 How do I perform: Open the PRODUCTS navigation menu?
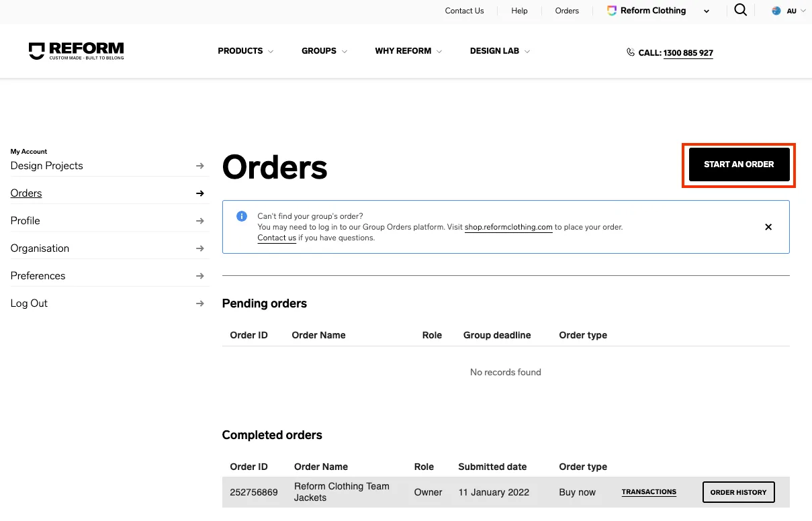[x=240, y=51]
